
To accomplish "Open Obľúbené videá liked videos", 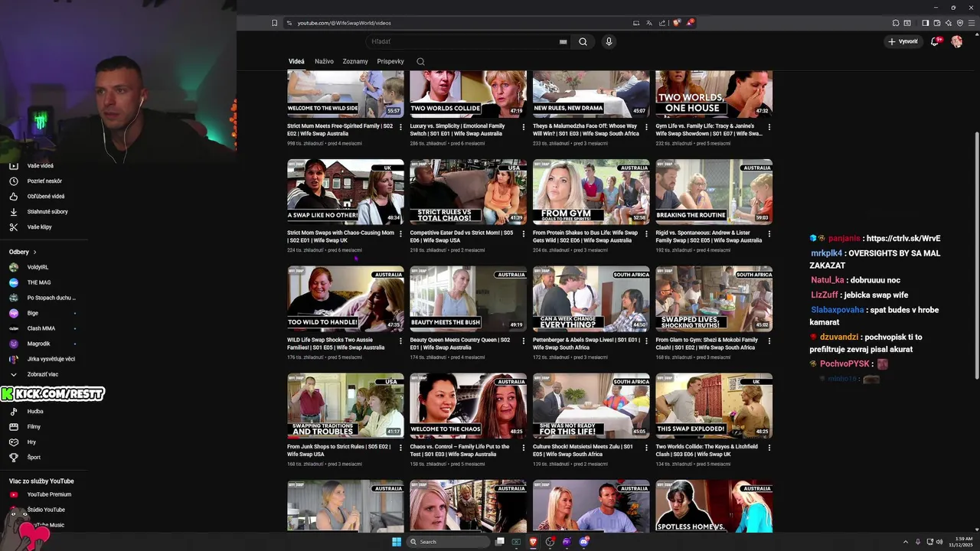I will point(46,197).
